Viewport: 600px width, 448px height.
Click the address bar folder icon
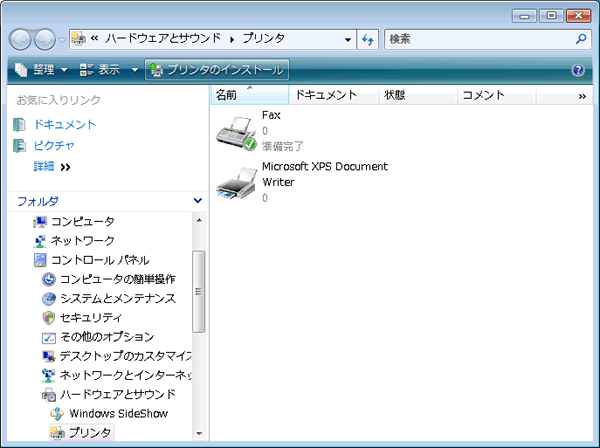coord(78,39)
